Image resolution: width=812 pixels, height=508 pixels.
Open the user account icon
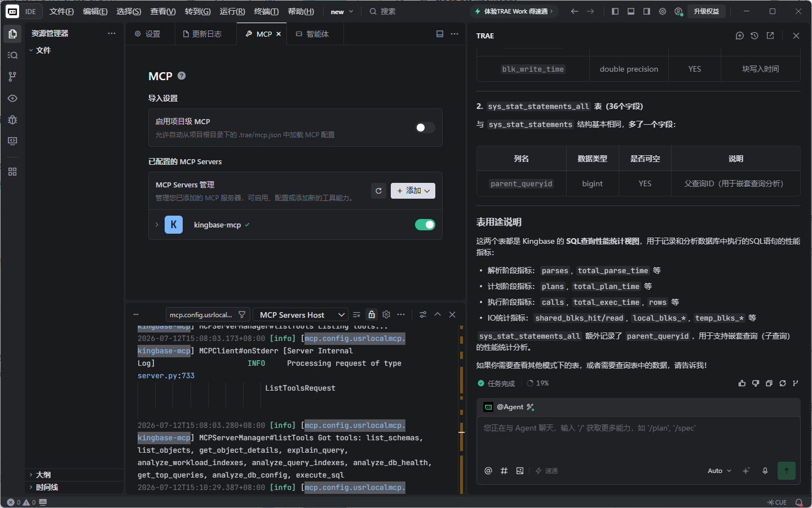coord(678,11)
